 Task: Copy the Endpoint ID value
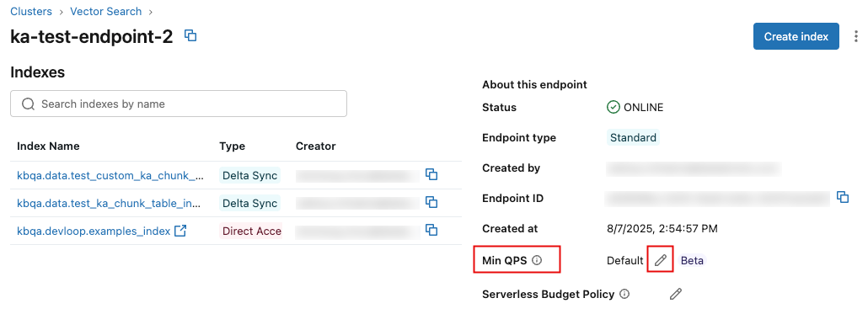coord(843,197)
